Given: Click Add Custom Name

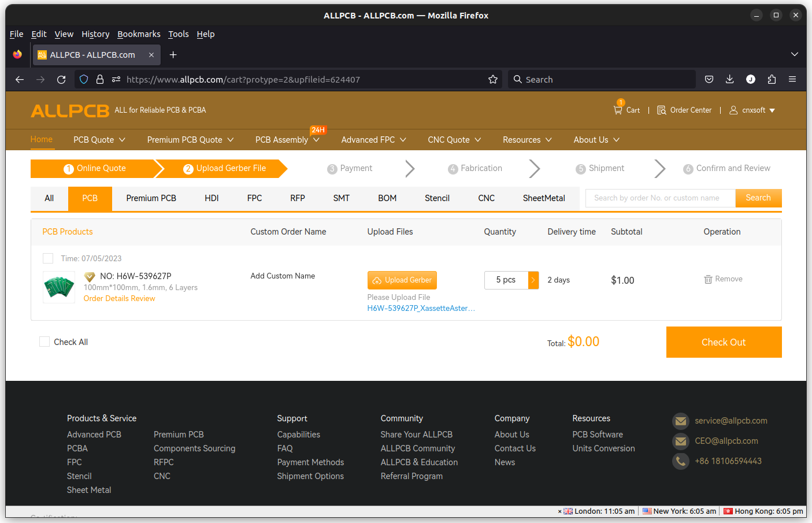Looking at the screenshot, I should (283, 276).
